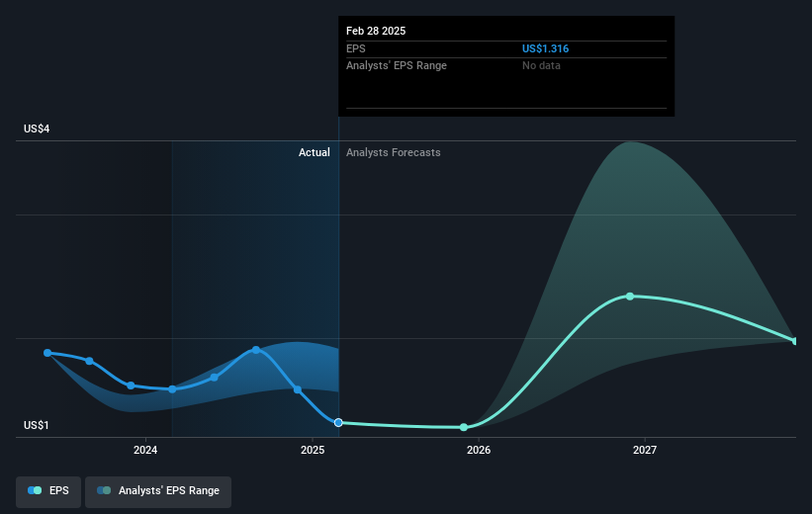812x514 pixels.
Task: Click the EPS data point just before 2024
Action: (131, 385)
